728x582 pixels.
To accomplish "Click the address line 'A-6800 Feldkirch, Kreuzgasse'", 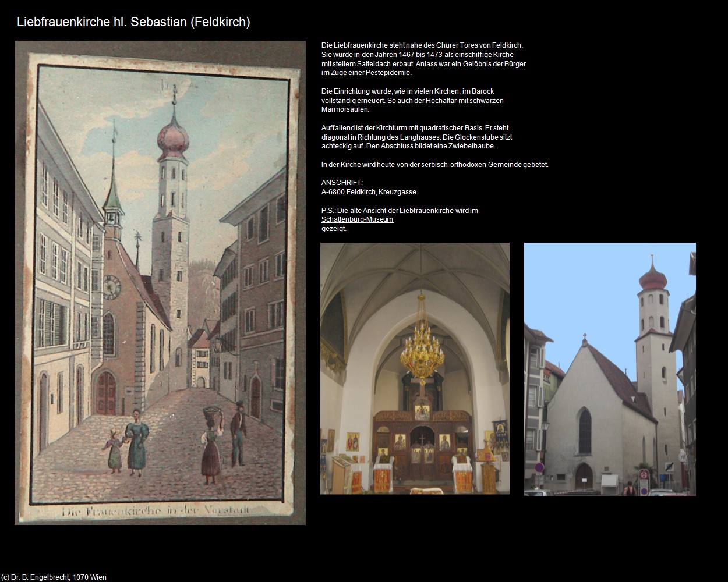I will pyautogui.click(x=369, y=192).
